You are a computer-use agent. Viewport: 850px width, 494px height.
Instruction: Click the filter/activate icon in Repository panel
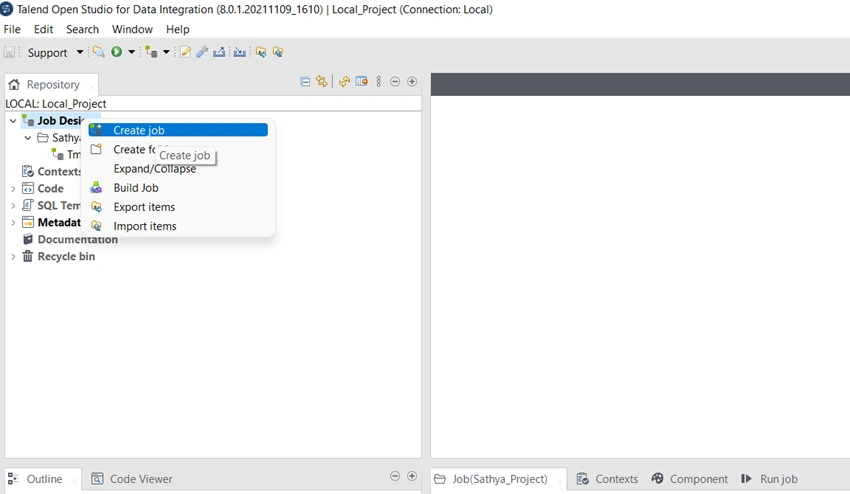pyautogui.click(x=362, y=81)
